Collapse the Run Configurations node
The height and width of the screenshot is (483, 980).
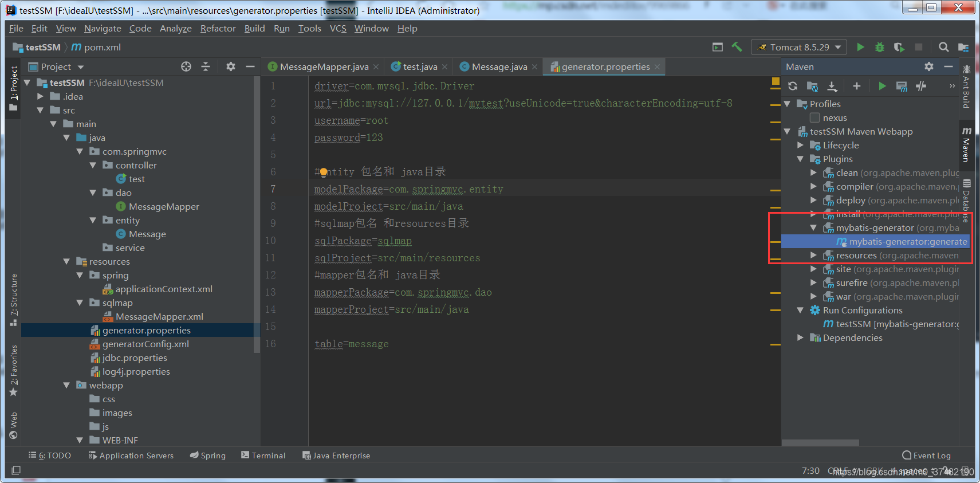801,310
